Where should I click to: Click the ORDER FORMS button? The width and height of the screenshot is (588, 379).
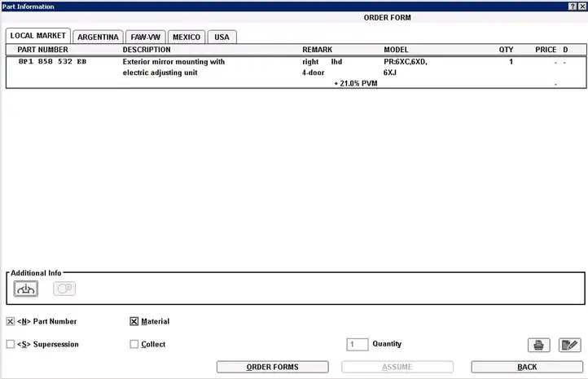pyautogui.click(x=273, y=367)
